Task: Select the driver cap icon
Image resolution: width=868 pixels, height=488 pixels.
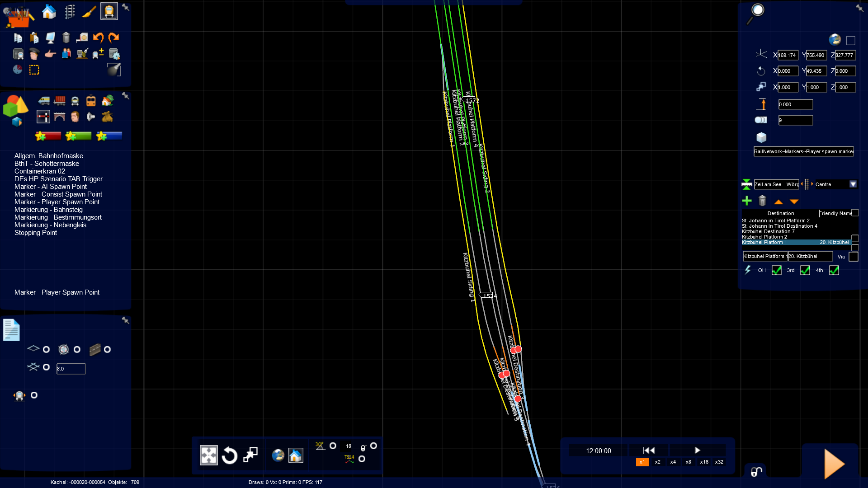Action: (x=34, y=54)
